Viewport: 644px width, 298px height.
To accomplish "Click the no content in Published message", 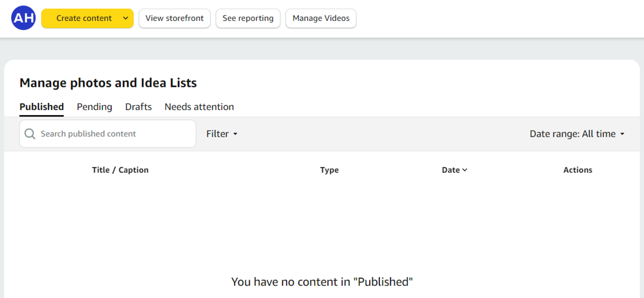I will tap(322, 281).
